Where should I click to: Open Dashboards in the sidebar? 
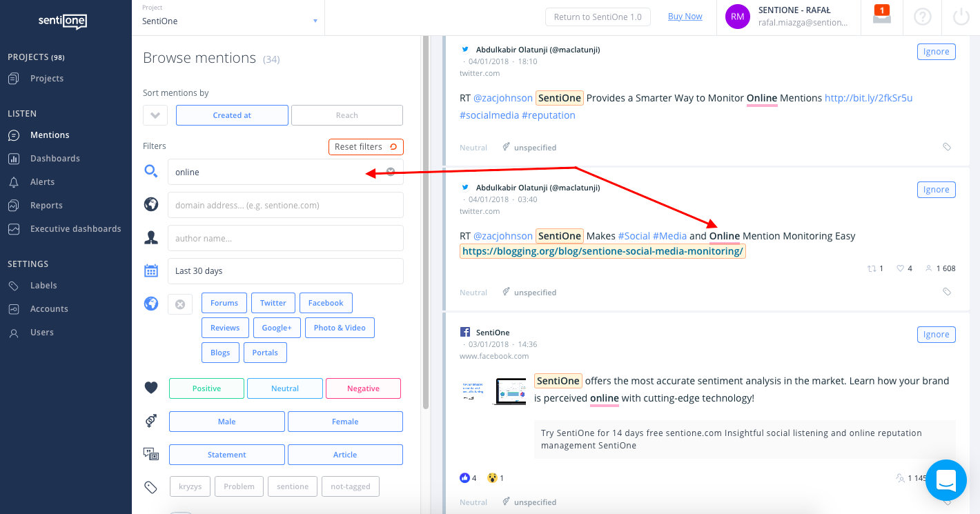point(55,159)
